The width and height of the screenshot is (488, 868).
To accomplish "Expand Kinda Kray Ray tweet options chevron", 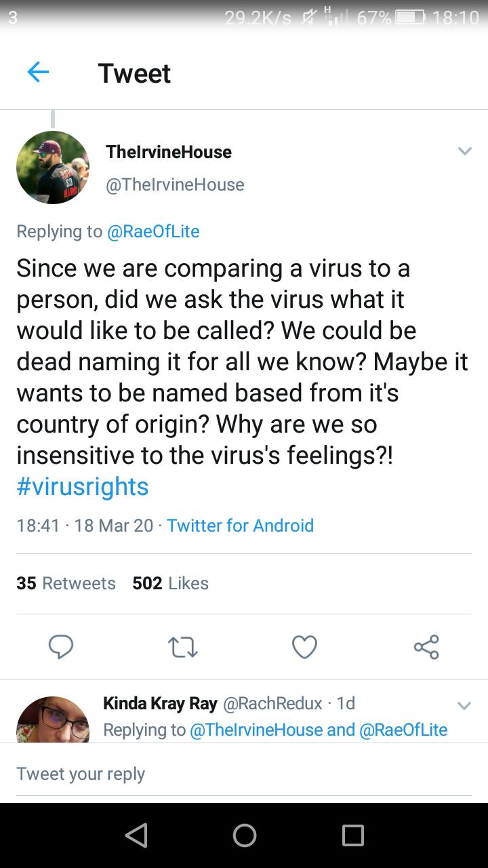I will click(x=464, y=706).
